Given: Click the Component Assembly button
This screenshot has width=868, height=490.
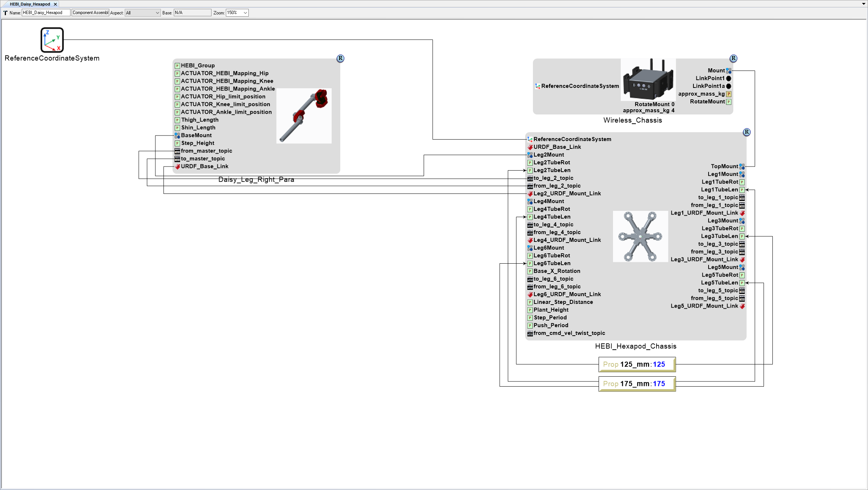Looking at the screenshot, I should [90, 12].
